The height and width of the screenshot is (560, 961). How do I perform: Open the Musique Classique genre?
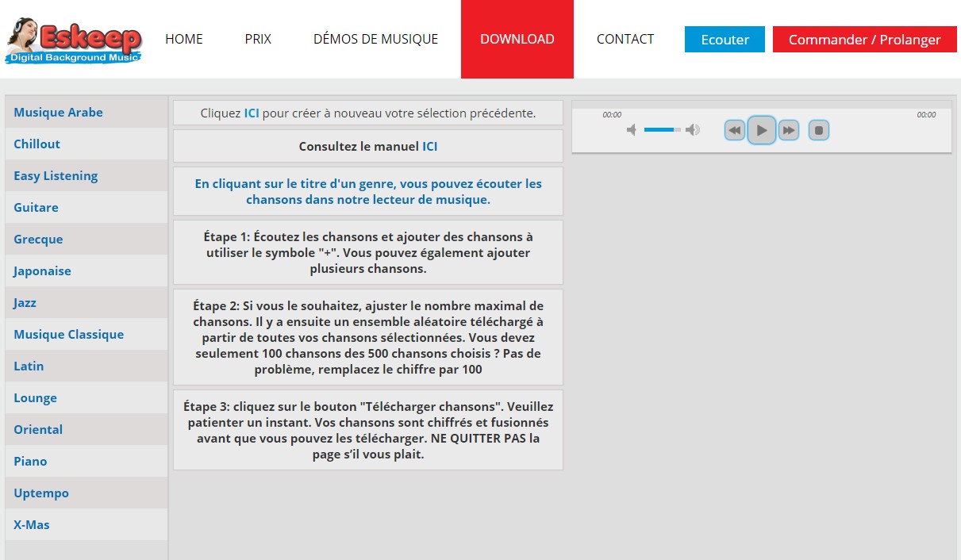(x=86, y=334)
